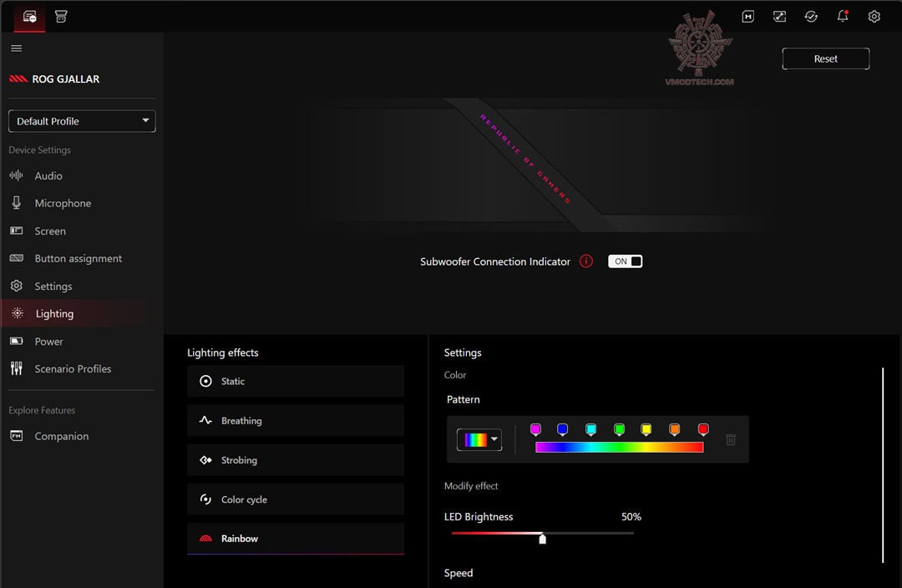Open the Microphone settings page

tap(82, 203)
